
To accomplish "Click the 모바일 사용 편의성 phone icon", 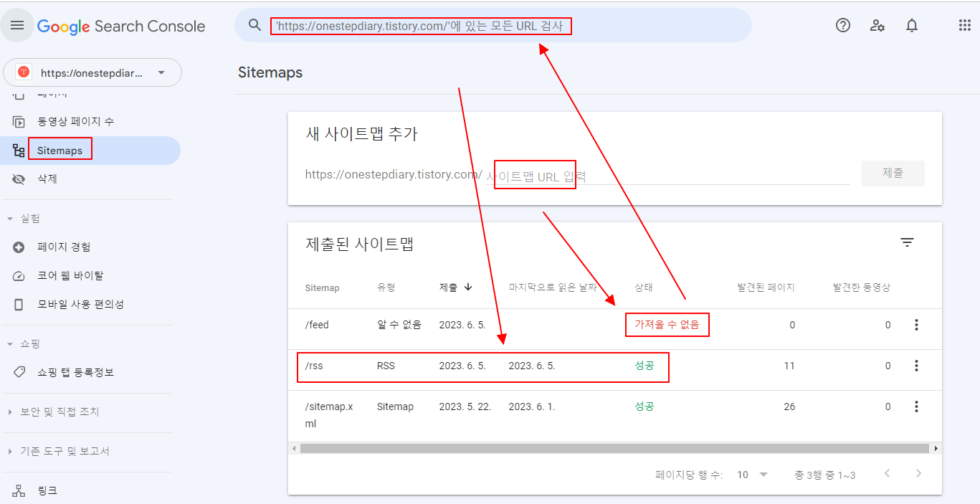I will point(19,305).
